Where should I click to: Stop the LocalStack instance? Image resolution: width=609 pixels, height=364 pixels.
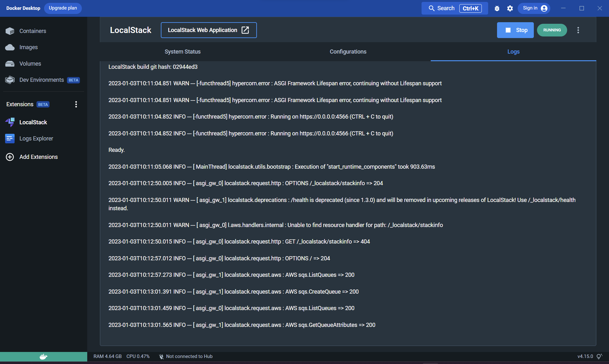(x=515, y=30)
